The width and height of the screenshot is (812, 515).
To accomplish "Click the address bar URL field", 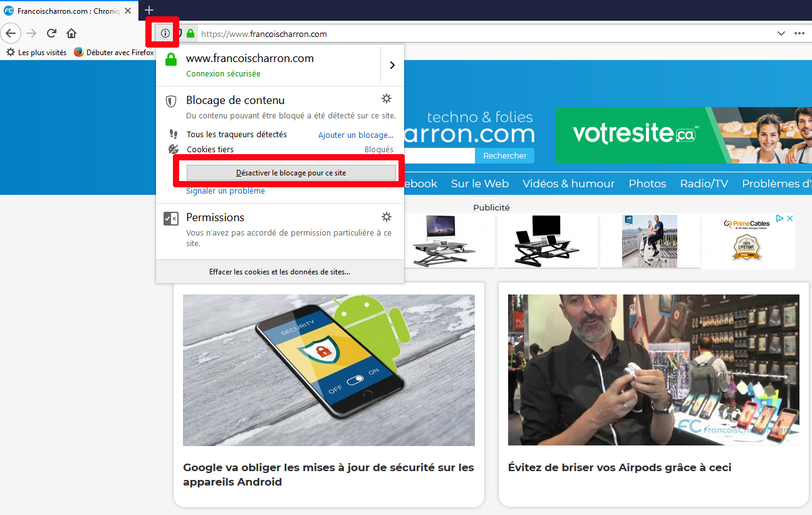I will [x=482, y=34].
